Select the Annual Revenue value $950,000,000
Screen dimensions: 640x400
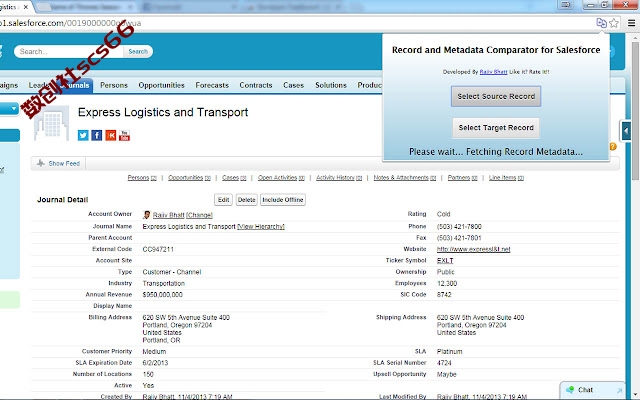(x=162, y=295)
